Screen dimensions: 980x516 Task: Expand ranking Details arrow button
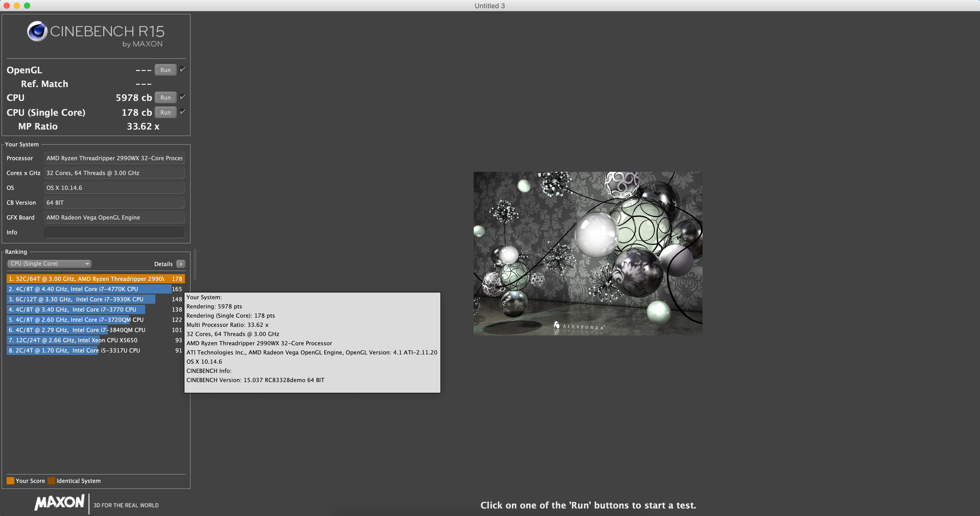[x=181, y=264]
